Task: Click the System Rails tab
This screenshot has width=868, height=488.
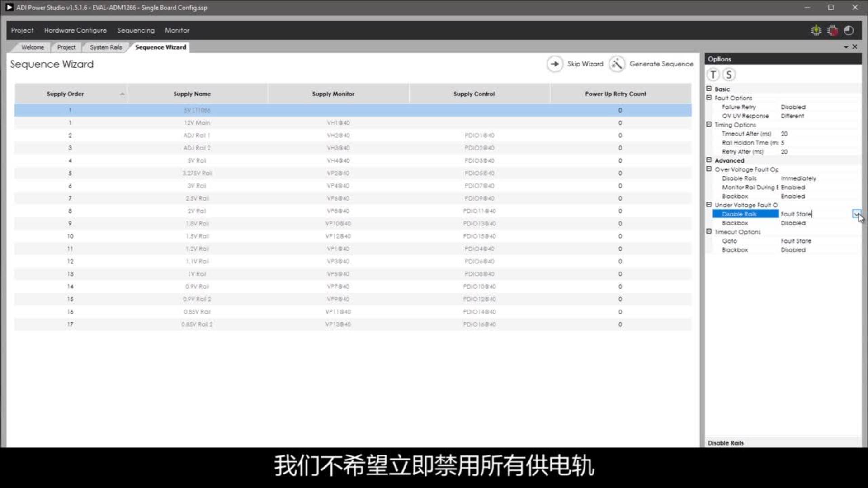Action: coord(105,47)
